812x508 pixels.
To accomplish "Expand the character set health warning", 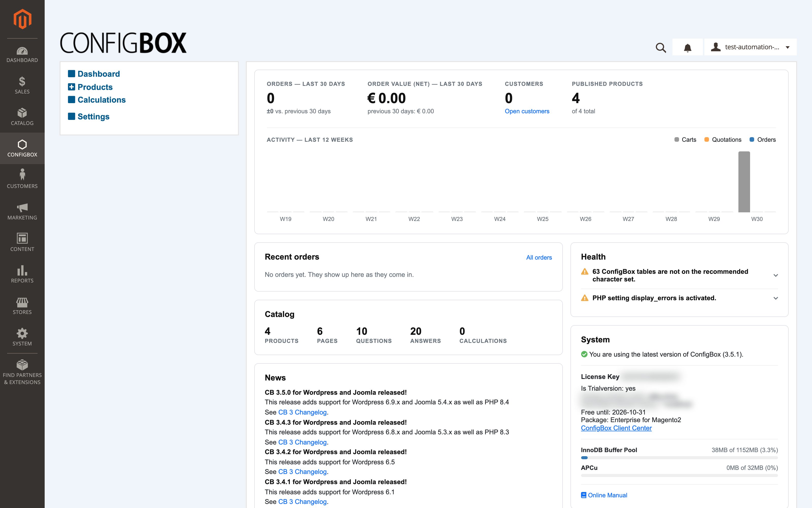I will pos(775,275).
